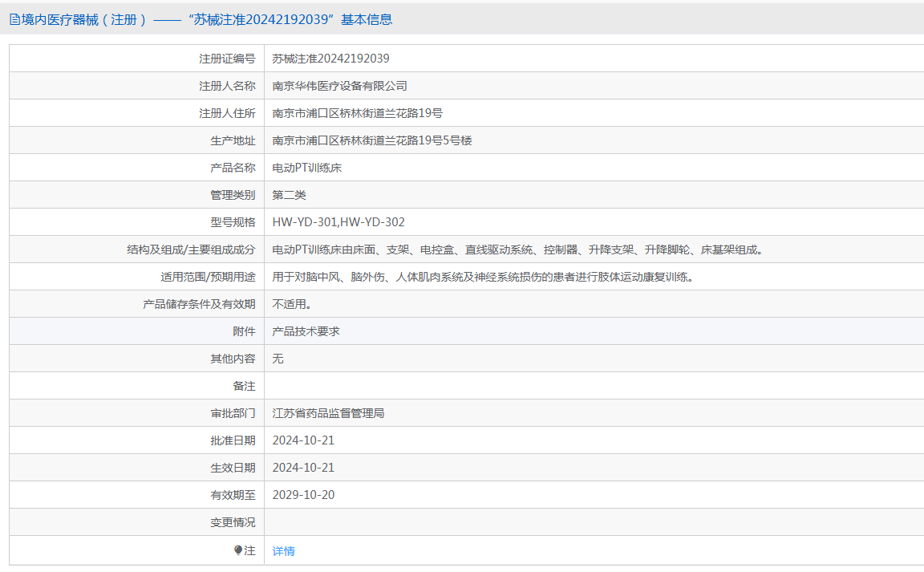Click the 注册证编号 label
This screenshot has height=572, width=924.
point(227,59)
